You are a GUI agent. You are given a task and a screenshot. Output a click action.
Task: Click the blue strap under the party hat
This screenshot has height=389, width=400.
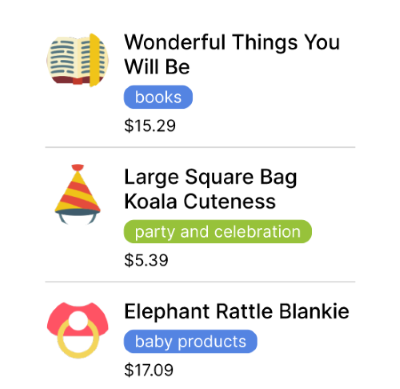tap(78, 215)
